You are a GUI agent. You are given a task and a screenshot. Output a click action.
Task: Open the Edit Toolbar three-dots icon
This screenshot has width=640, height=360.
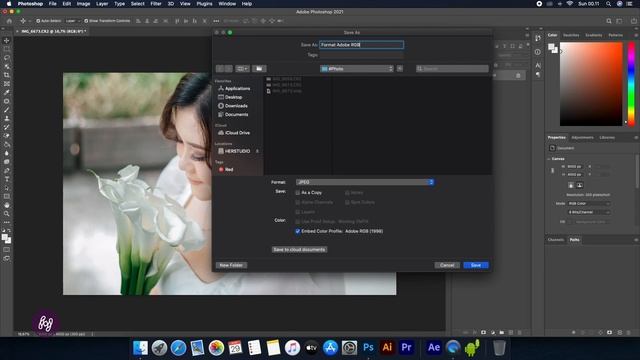[7, 222]
